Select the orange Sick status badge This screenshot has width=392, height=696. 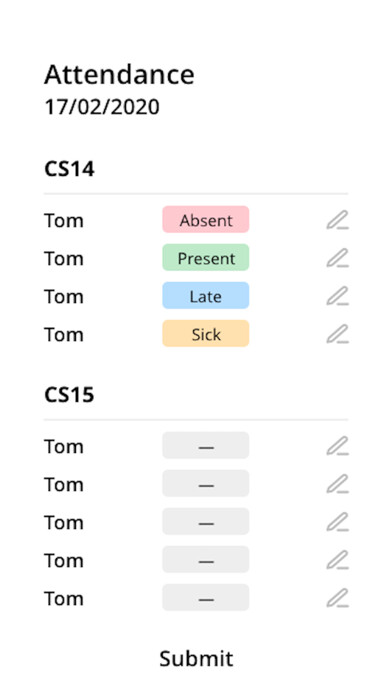206,333
